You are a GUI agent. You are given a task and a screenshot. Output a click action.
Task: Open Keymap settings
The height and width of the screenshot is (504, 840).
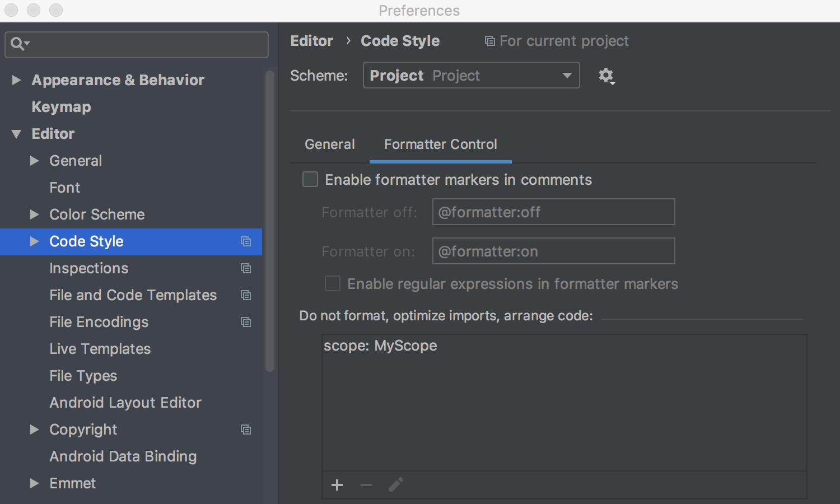coord(61,107)
